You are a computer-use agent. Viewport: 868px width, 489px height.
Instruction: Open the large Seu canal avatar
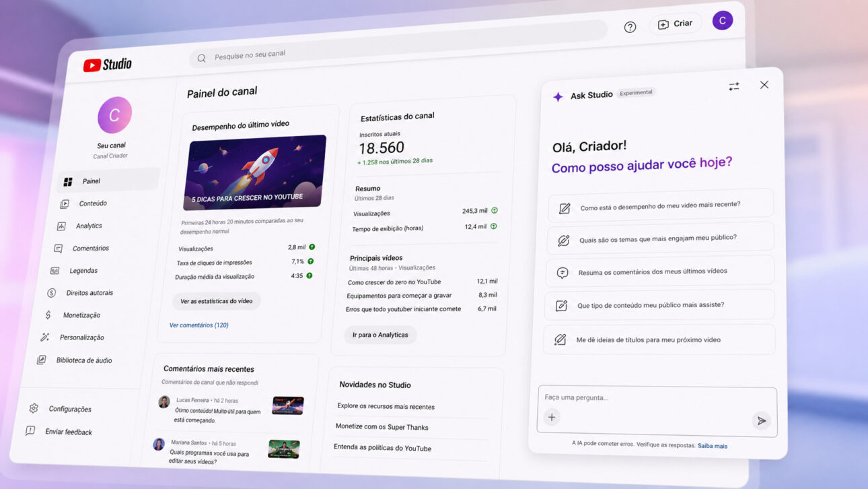pyautogui.click(x=114, y=115)
